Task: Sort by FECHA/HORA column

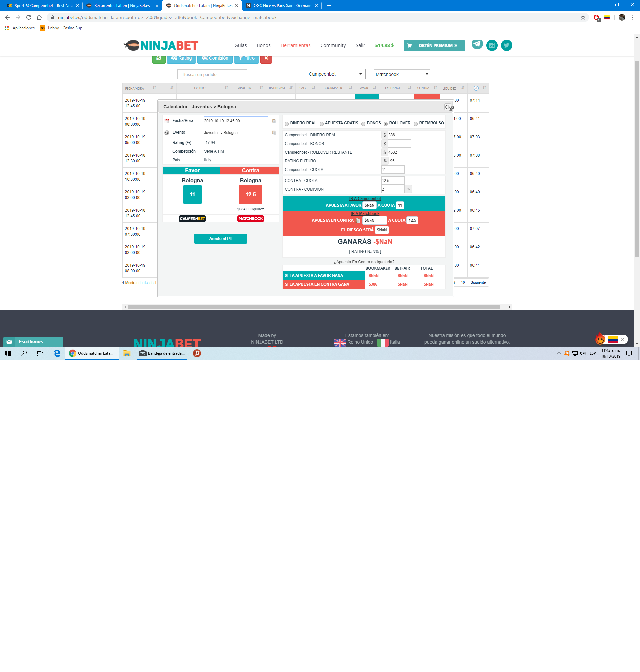Action: [x=140, y=88]
